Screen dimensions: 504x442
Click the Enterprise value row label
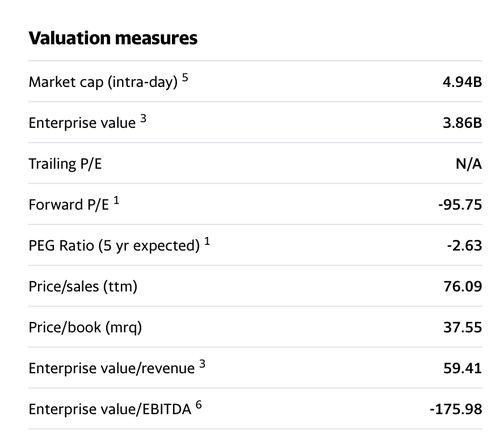(x=82, y=123)
